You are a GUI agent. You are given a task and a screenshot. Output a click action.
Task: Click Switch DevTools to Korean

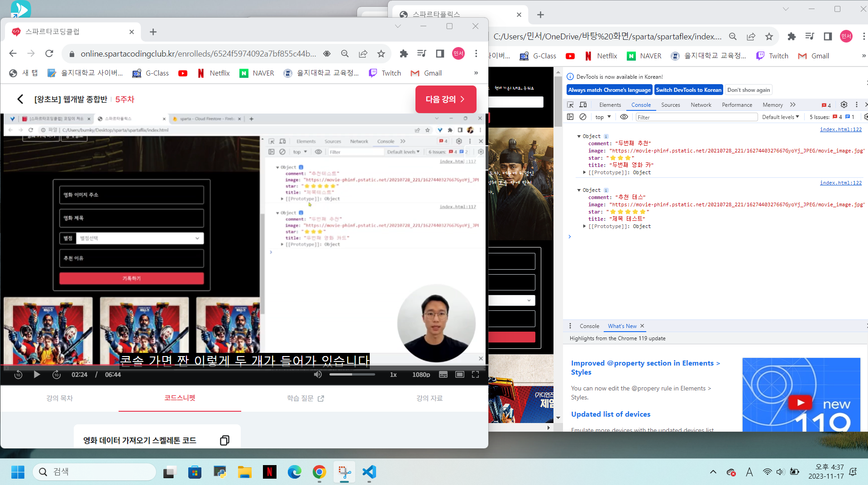pyautogui.click(x=688, y=90)
